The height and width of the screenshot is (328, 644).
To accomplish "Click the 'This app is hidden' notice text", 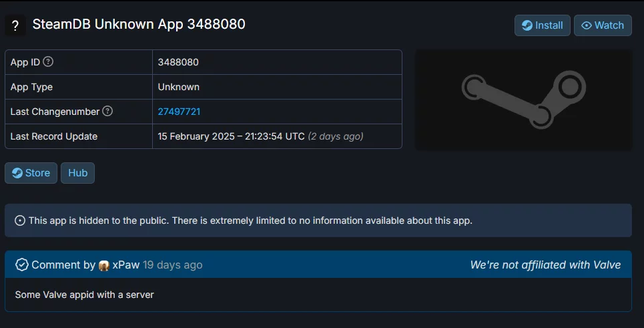I will (x=250, y=220).
